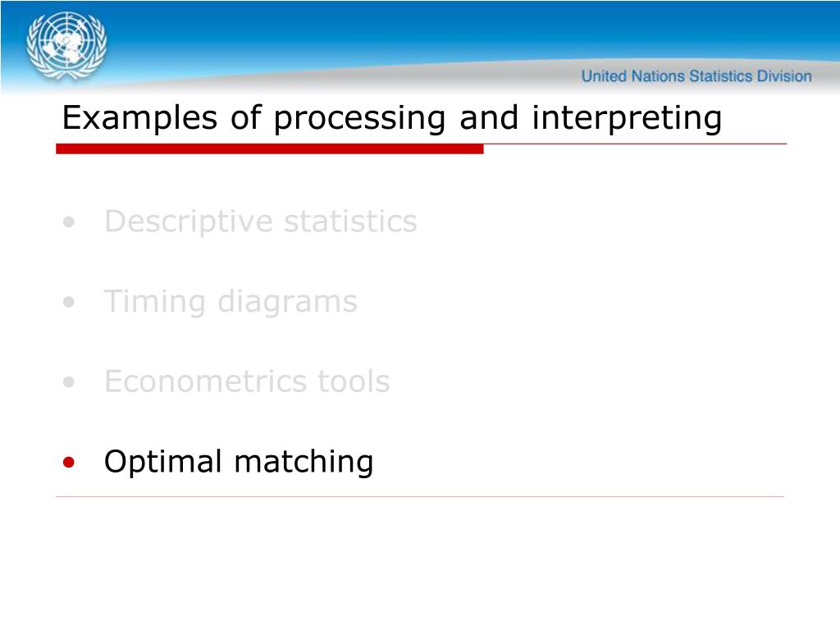
Task: Click the thin red line right of the thick bar
Action: point(636,144)
